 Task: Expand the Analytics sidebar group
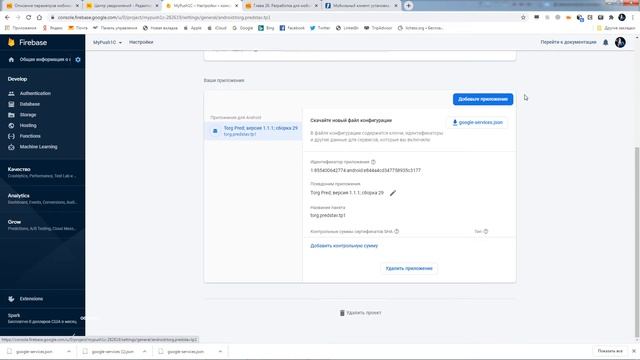(42, 199)
